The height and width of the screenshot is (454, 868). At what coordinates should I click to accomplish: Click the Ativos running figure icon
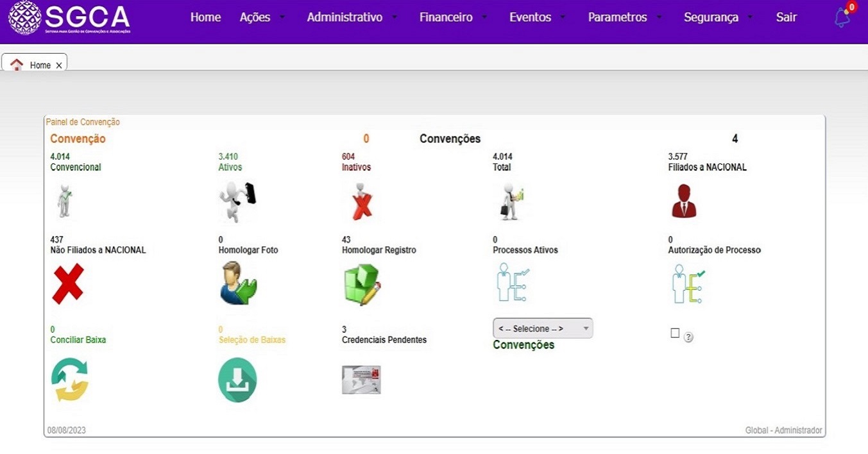(237, 201)
